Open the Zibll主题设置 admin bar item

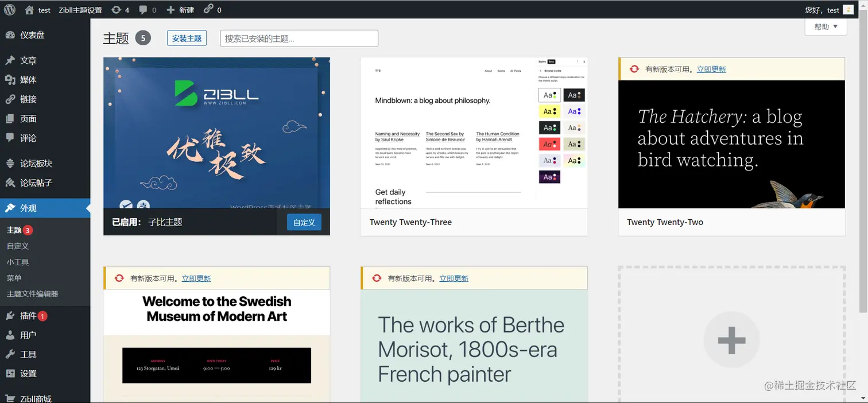point(80,10)
